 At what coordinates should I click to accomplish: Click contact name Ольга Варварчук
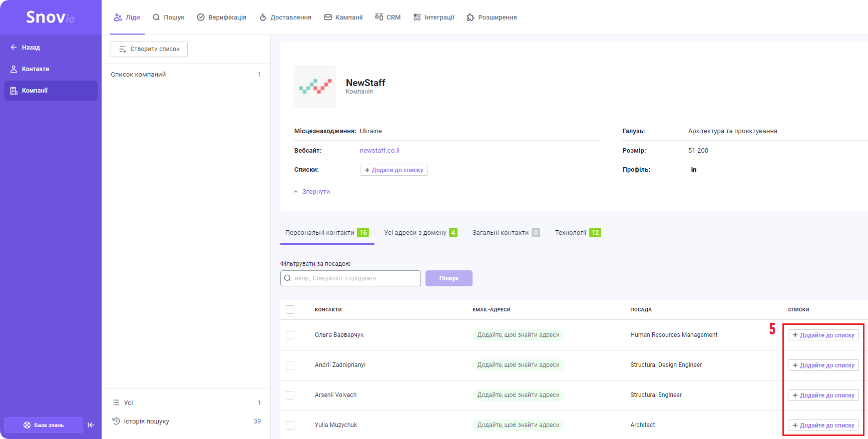pos(339,335)
